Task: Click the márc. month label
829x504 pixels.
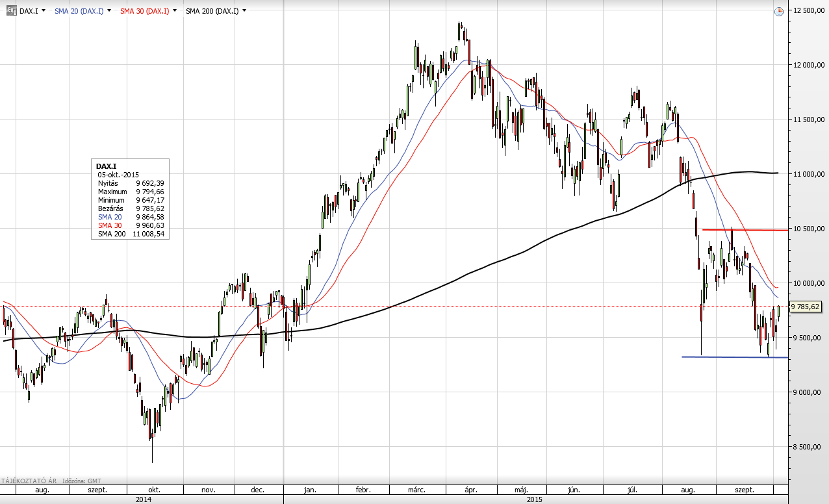Action: [x=416, y=490]
